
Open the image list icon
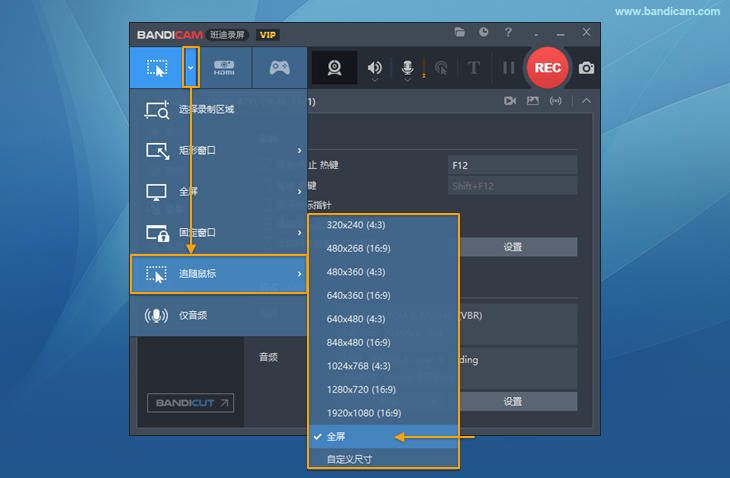click(533, 101)
